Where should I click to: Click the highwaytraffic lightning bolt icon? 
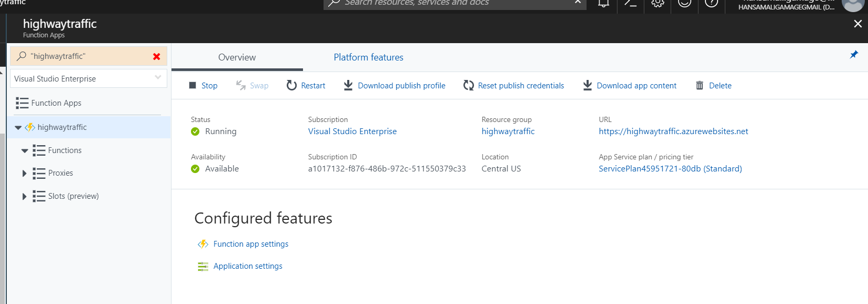click(30, 127)
